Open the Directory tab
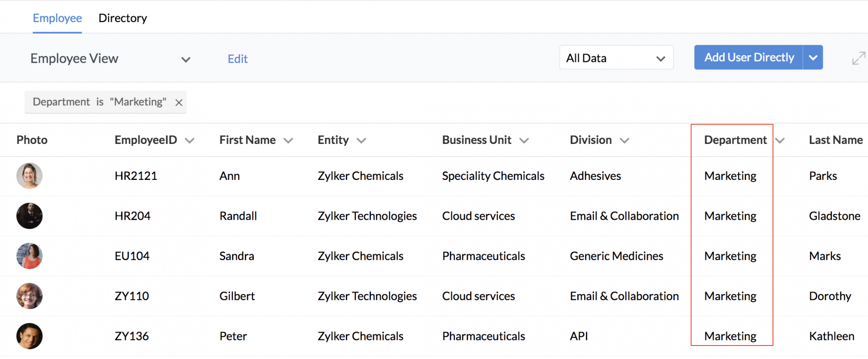868x359 pixels. tap(123, 18)
